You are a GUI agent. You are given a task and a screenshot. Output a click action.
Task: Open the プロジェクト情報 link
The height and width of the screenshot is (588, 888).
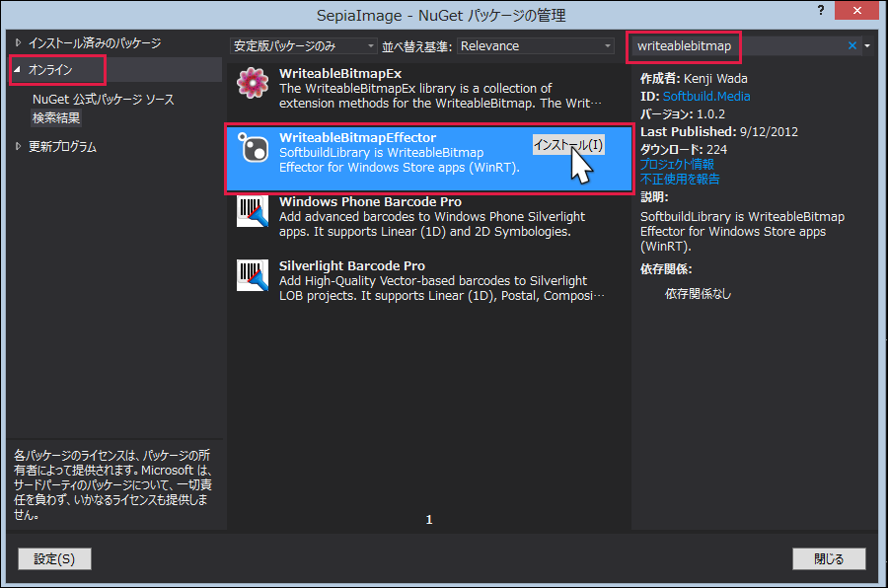tap(677, 165)
